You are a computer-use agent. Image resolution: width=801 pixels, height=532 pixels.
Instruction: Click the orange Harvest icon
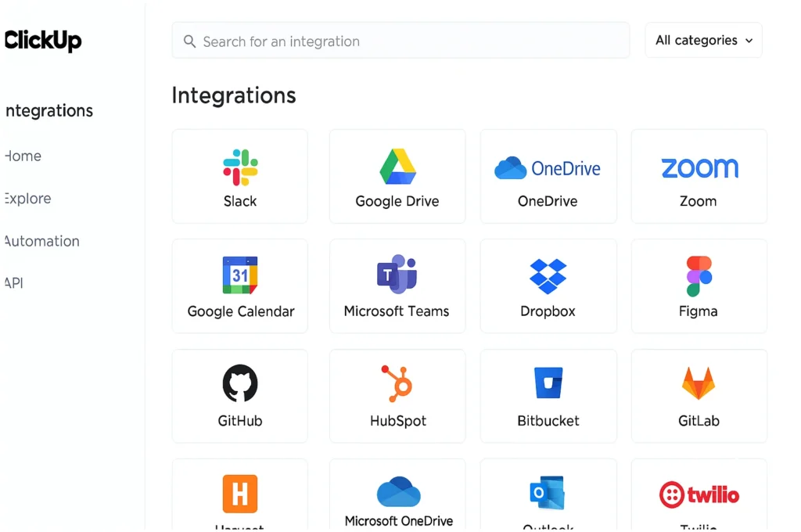coord(240,494)
